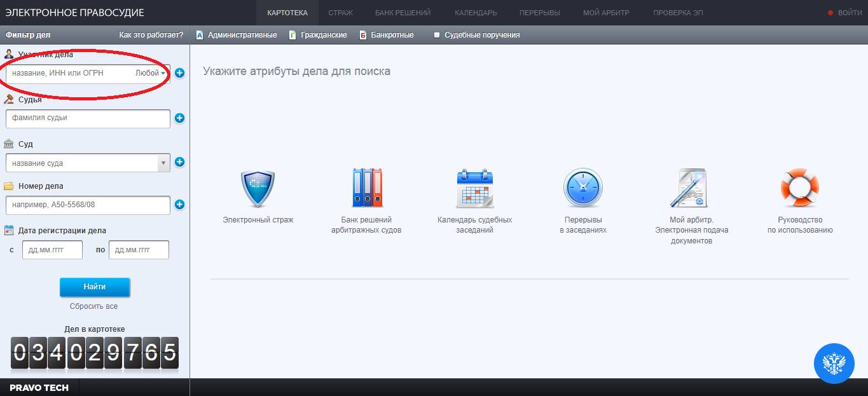
Task: Filter by Административные cases
Action: pos(237,35)
